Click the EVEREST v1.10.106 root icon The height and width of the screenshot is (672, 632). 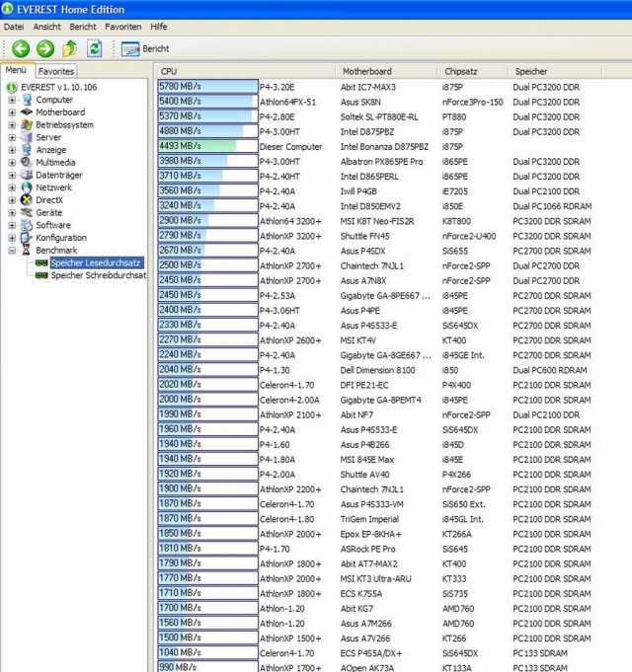(x=12, y=88)
